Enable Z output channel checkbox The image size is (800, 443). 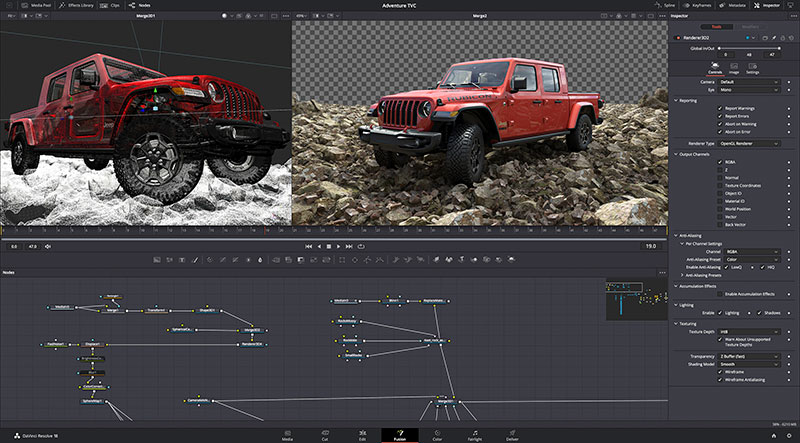(720, 170)
